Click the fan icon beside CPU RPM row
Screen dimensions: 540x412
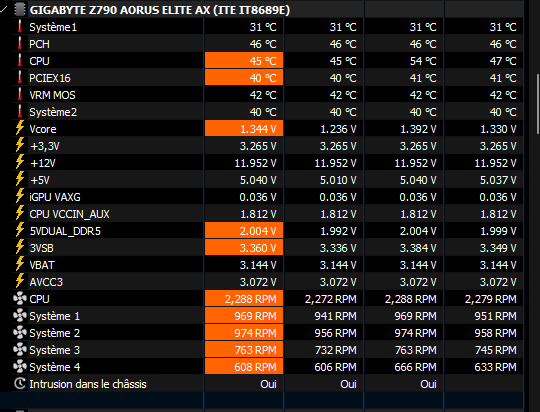(20, 298)
